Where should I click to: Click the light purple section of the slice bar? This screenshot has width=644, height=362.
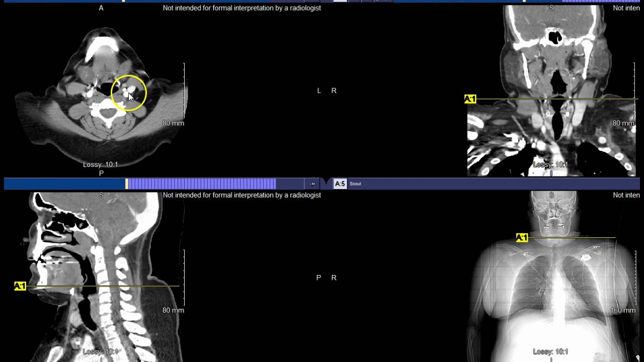click(x=202, y=184)
